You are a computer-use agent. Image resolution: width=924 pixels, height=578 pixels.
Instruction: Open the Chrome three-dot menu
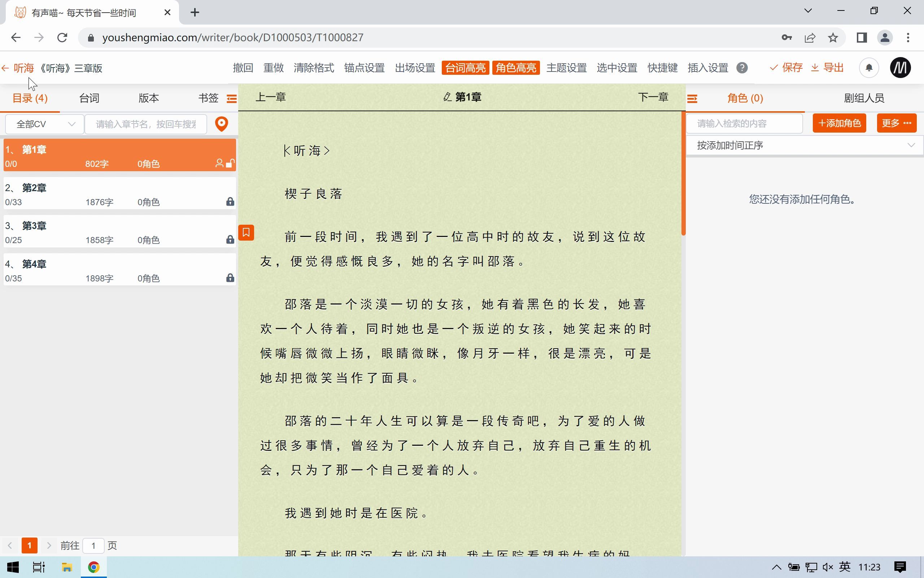click(908, 38)
